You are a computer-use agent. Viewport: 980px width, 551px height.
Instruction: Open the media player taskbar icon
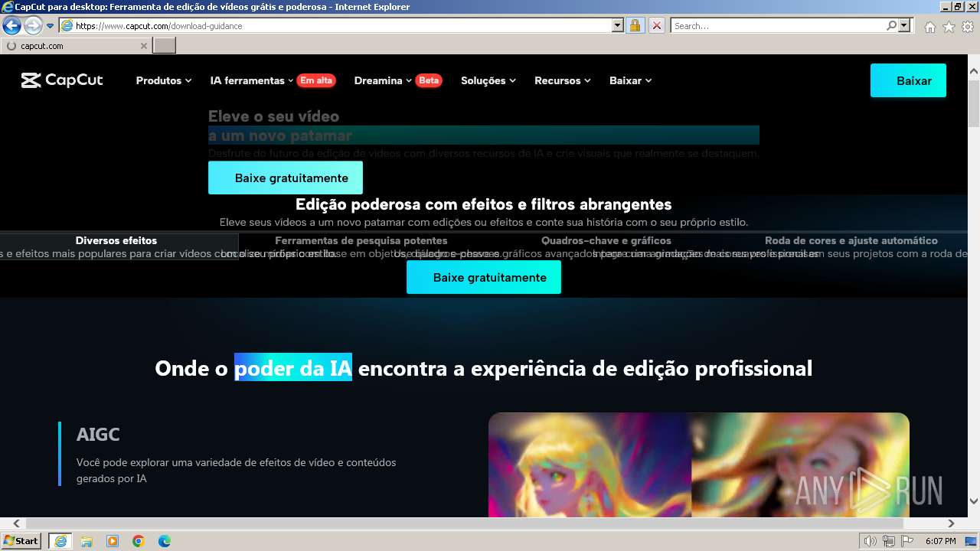click(x=113, y=541)
